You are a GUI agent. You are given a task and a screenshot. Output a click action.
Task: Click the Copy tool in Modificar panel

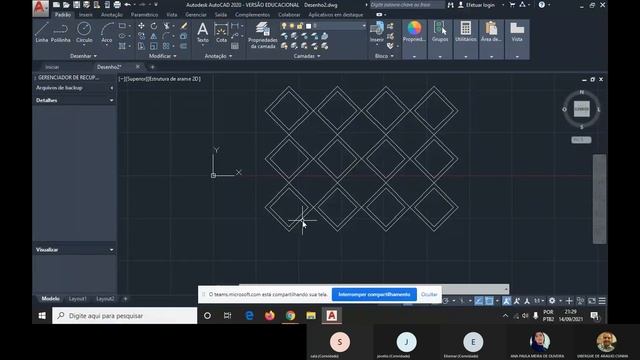[141, 36]
